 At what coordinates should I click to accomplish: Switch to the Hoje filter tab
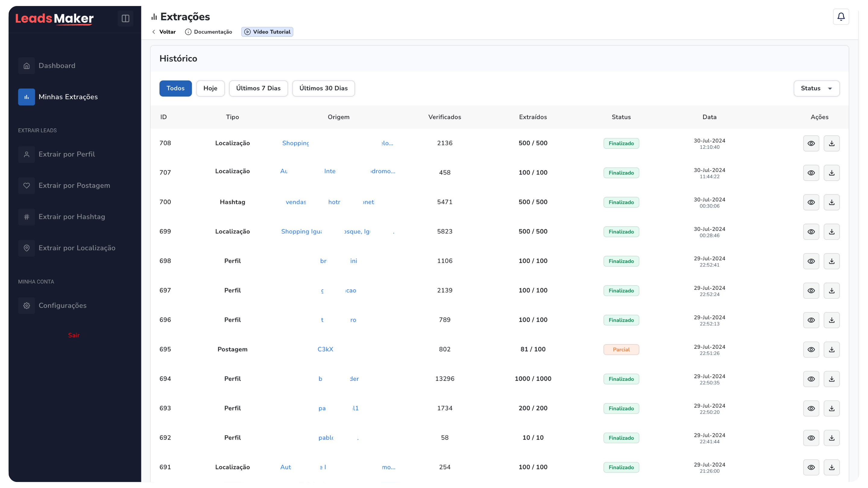point(210,89)
